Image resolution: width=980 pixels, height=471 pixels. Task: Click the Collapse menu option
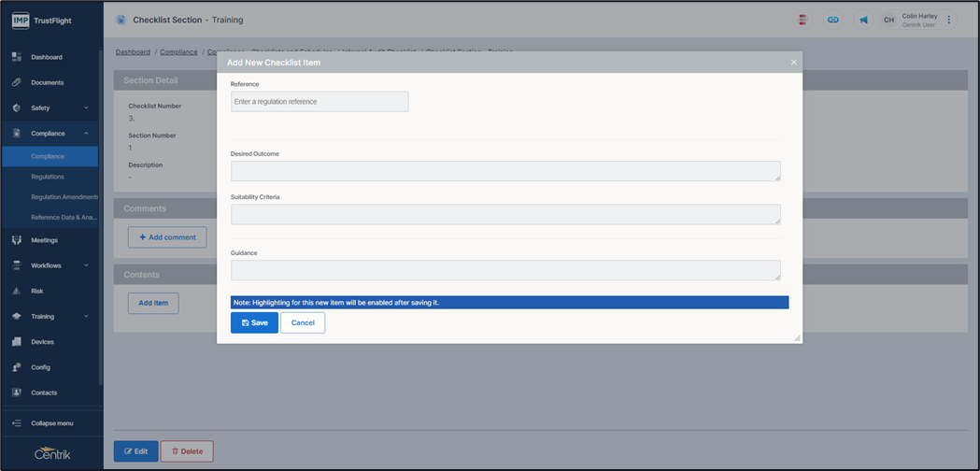coord(51,423)
